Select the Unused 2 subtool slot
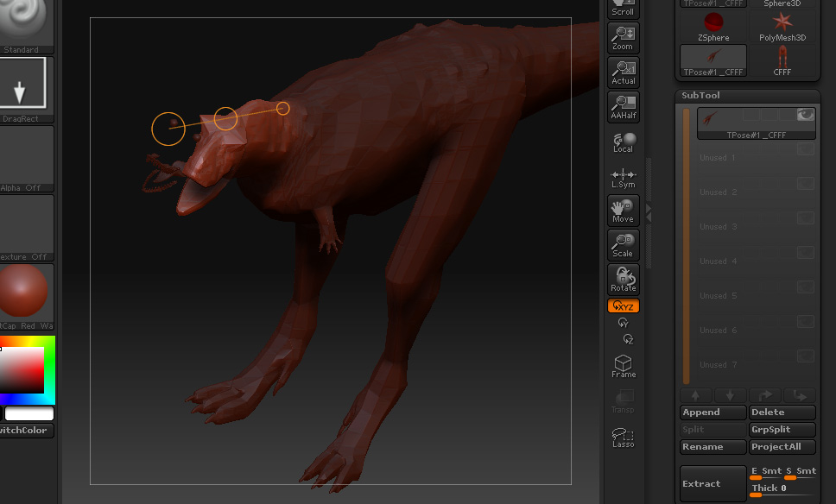The image size is (836, 504). point(756,192)
